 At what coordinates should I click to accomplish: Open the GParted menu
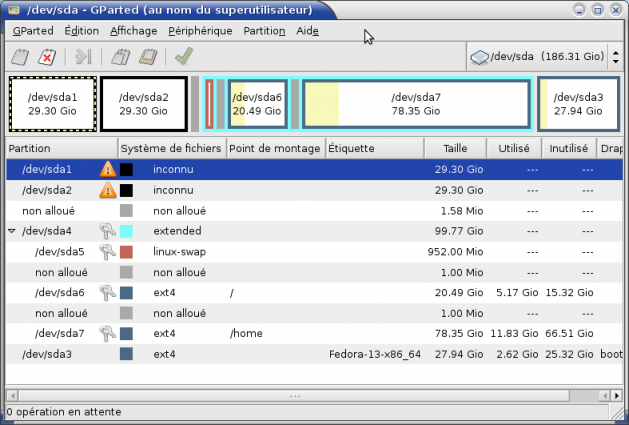[33, 31]
